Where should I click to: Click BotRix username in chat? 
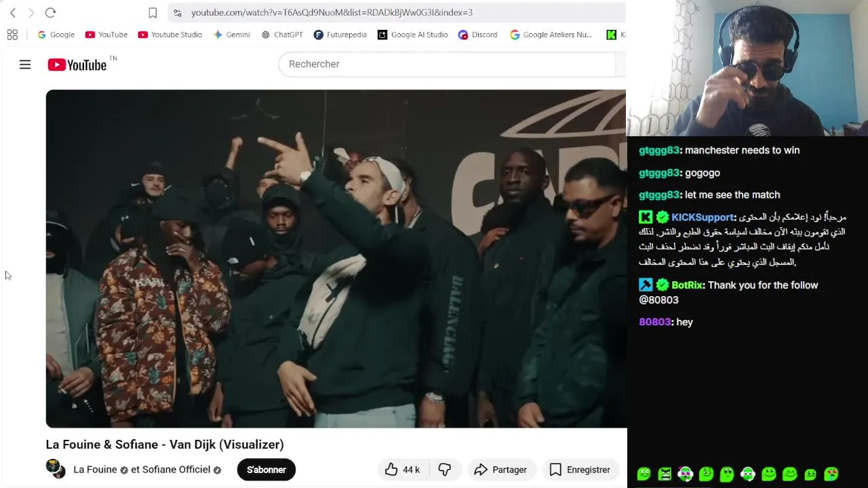coord(687,285)
